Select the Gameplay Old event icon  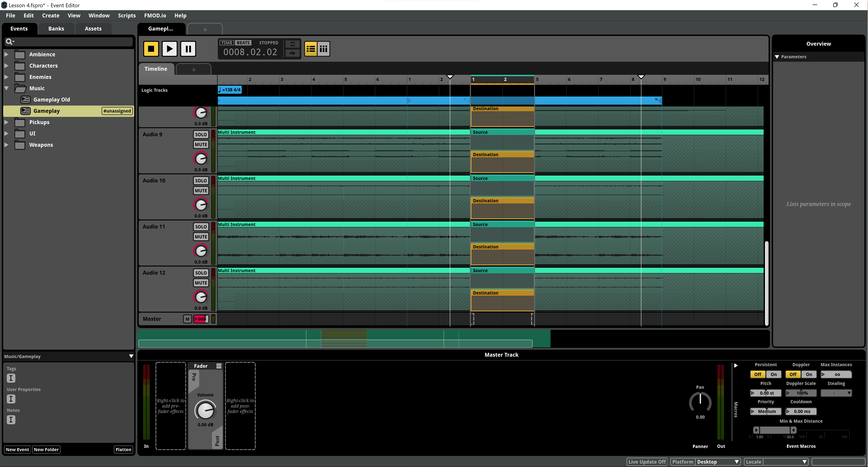tap(25, 99)
